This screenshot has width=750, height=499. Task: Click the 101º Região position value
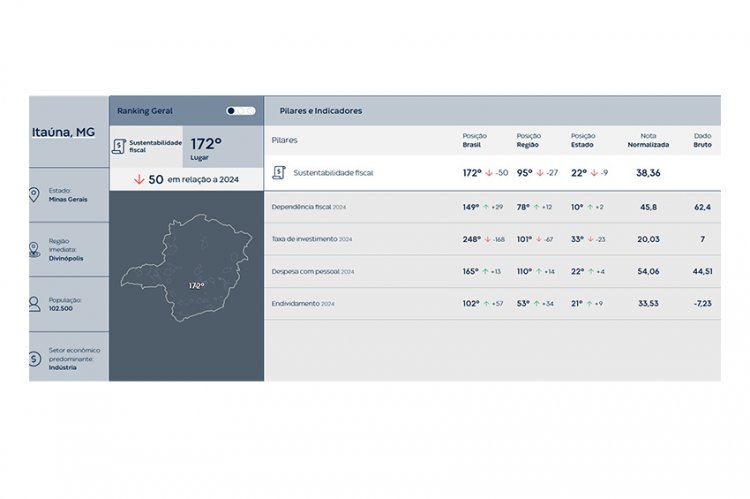pyautogui.click(x=524, y=239)
